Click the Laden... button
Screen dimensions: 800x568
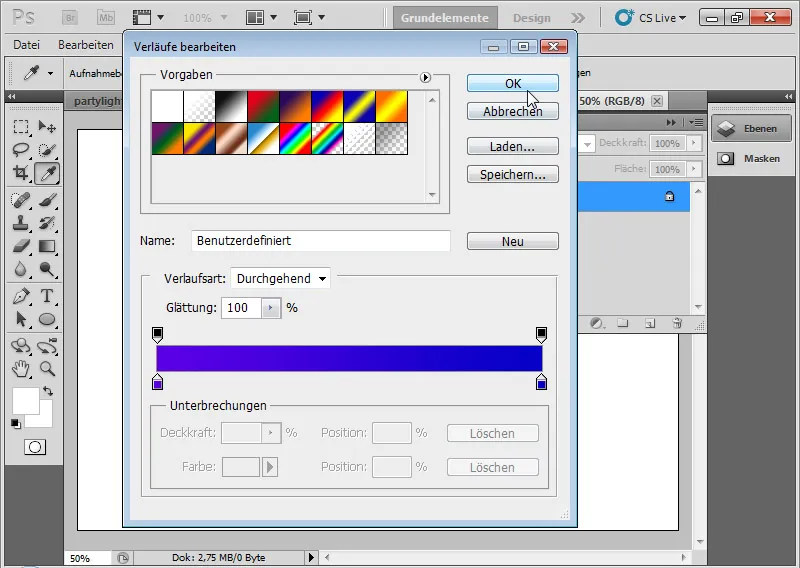click(x=513, y=146)
